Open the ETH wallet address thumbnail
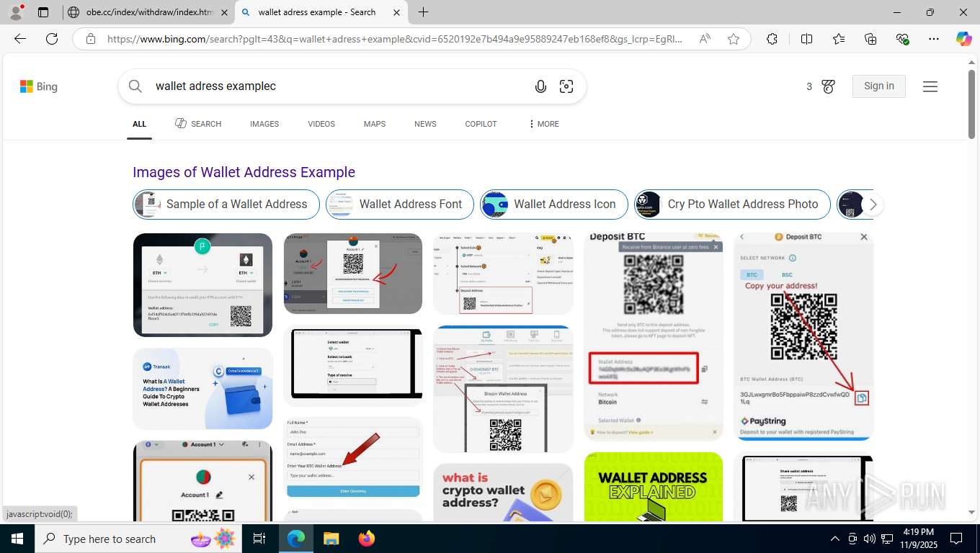Viewport: 980px width, 553px height. [202, 284]
